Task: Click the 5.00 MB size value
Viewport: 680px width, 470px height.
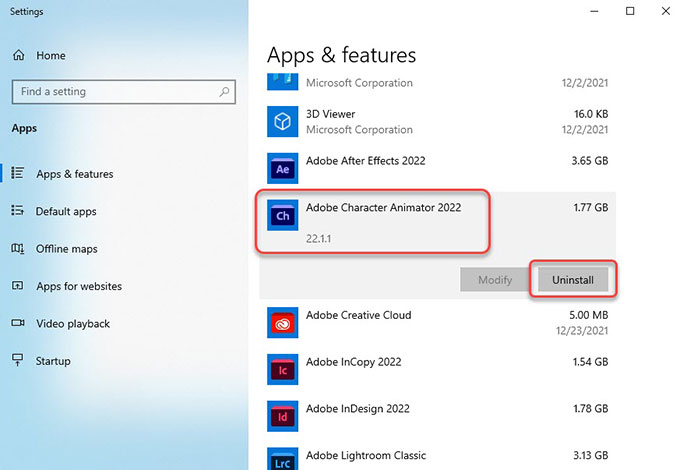Action: point(588,315)
